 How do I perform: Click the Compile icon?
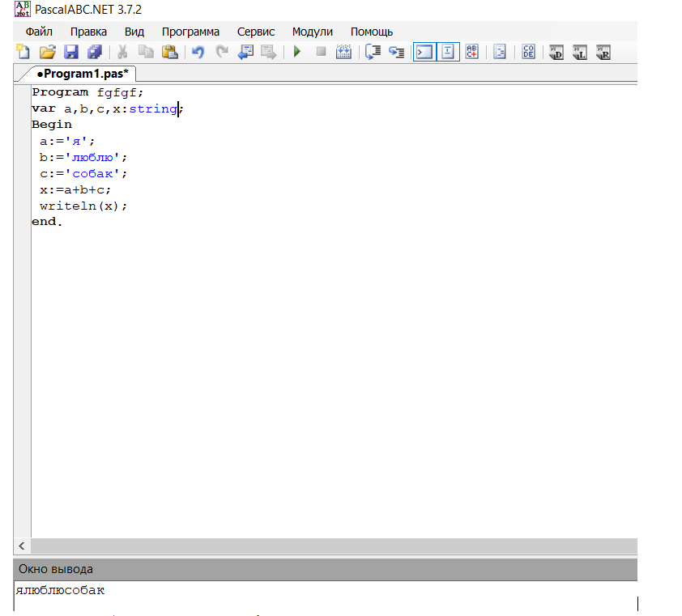pyautogui.click(x=343, y=52)
